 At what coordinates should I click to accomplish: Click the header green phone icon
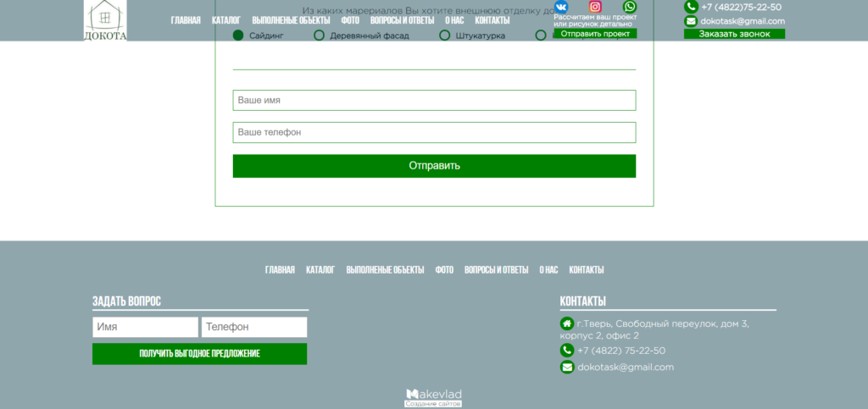pyautogui.click(x=691, y=7)
